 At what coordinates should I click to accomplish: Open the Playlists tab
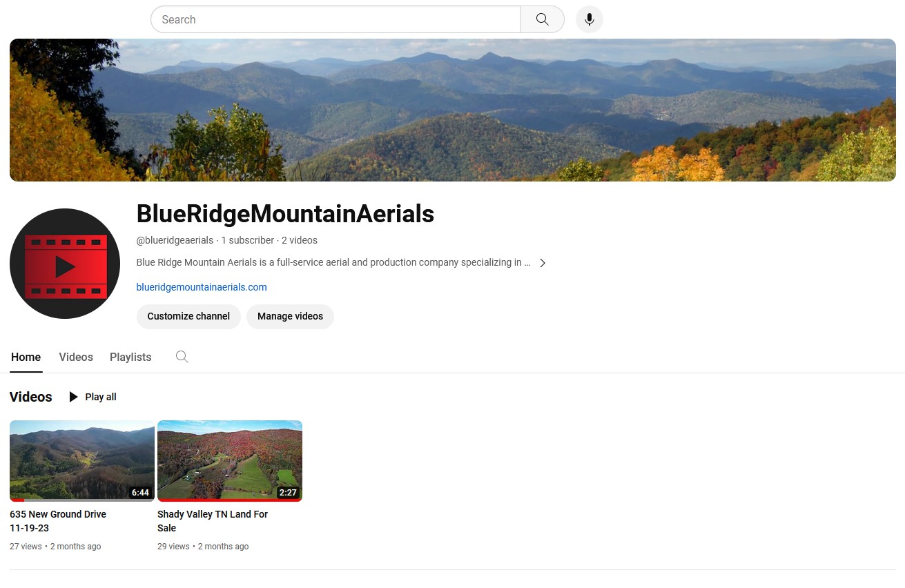point(130,357)
